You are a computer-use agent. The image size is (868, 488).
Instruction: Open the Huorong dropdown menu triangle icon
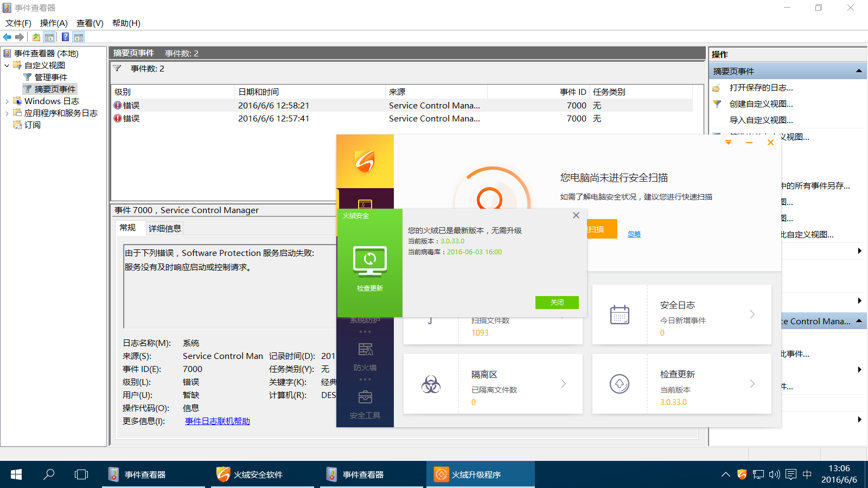tap(729, 143)
